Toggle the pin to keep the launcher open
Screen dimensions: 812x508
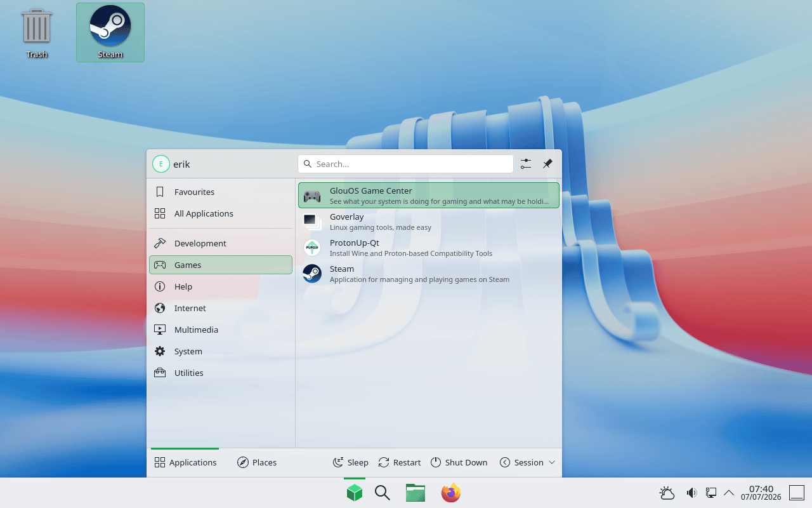coord(547,164)
